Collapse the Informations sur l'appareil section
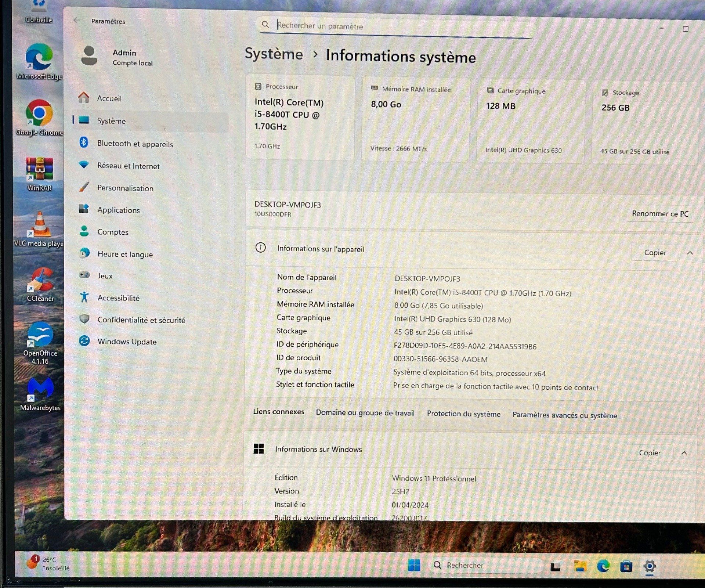705x588 pixels. (690, 253)
